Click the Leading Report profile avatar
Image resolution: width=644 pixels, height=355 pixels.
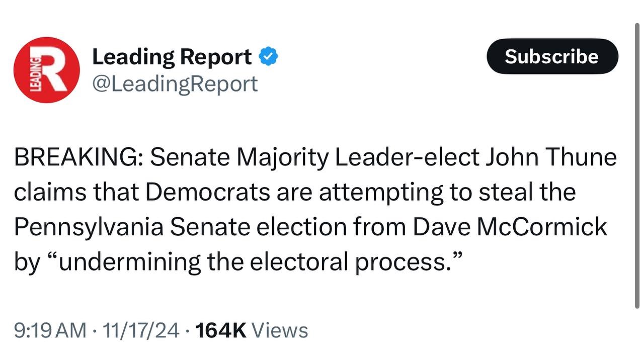point(46,70)
